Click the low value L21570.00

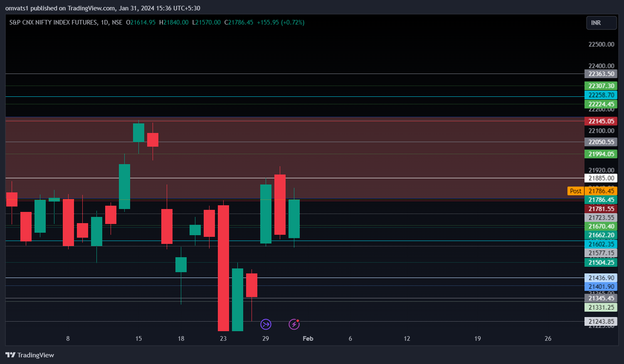click(207, 22)
